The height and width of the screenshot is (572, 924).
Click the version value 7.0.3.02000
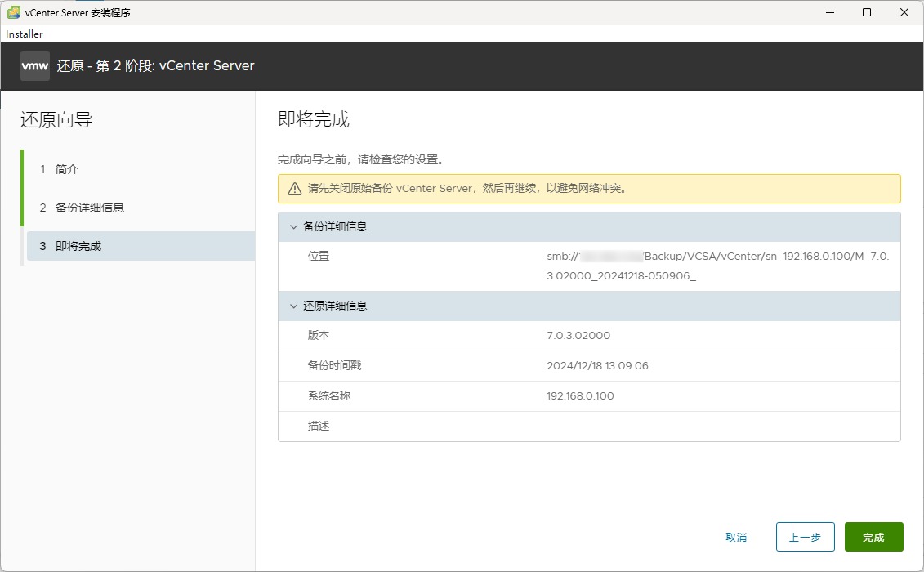pos(578,336)
